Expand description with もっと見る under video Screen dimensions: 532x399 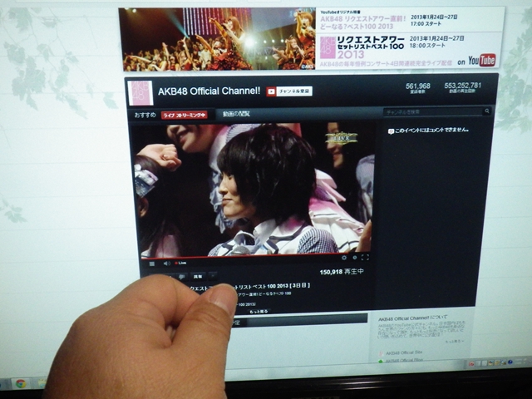[x=259, y=311]
